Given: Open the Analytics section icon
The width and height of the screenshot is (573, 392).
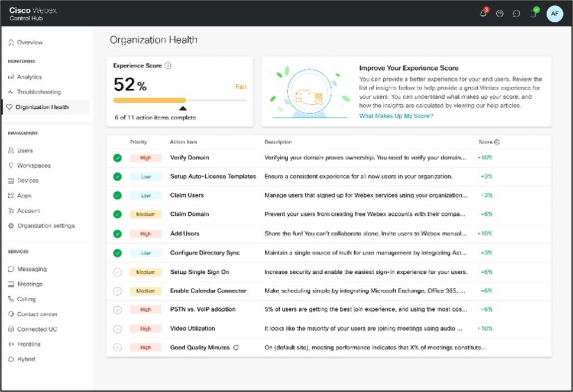Looking at the screenshot, I should pyautogui.click(x=13, y=76).
